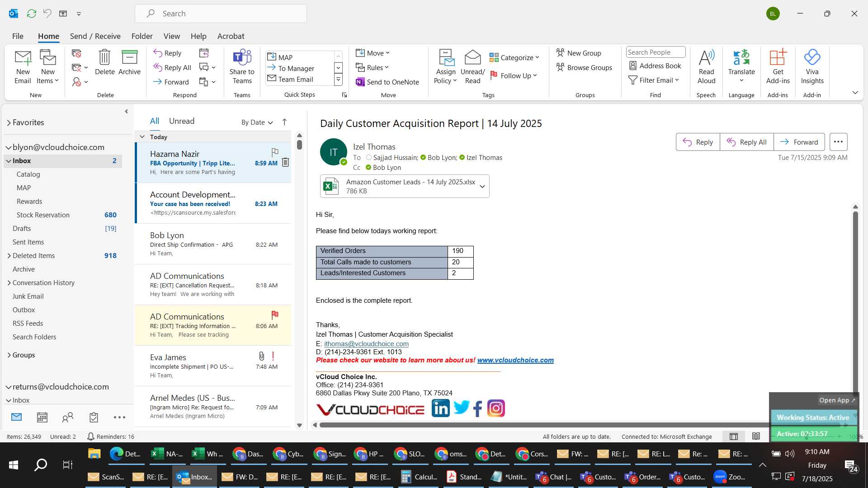The height and width of the screenshot is (488, 868).
Task: Open People view from navigation bar
Action: pyautogui.click(x=68, y=417)
